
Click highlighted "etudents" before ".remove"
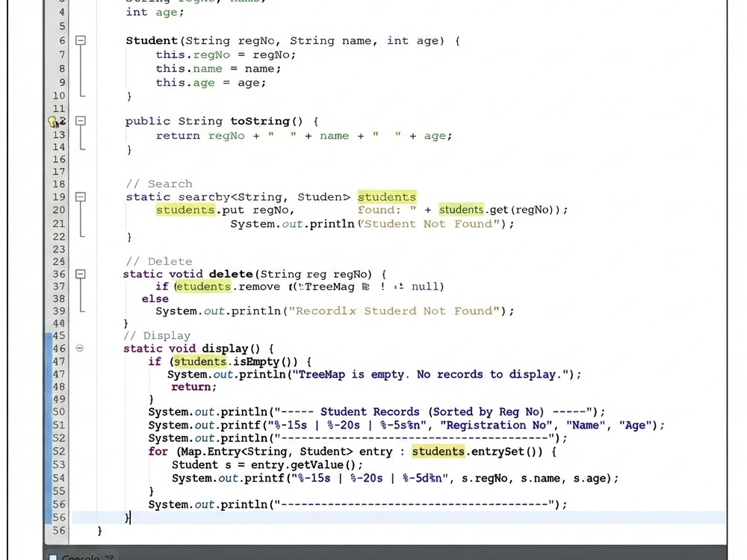[x=203, y=286]
